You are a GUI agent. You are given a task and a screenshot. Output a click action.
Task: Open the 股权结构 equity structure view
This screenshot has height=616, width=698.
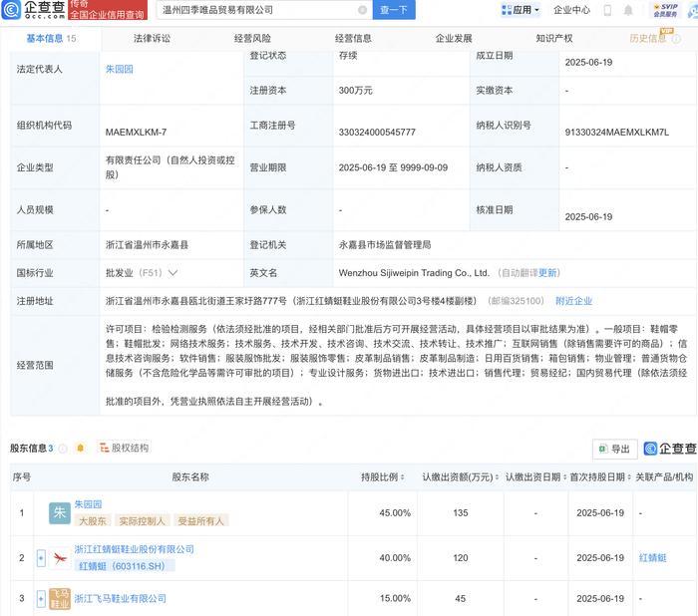[x=125, y=448]
